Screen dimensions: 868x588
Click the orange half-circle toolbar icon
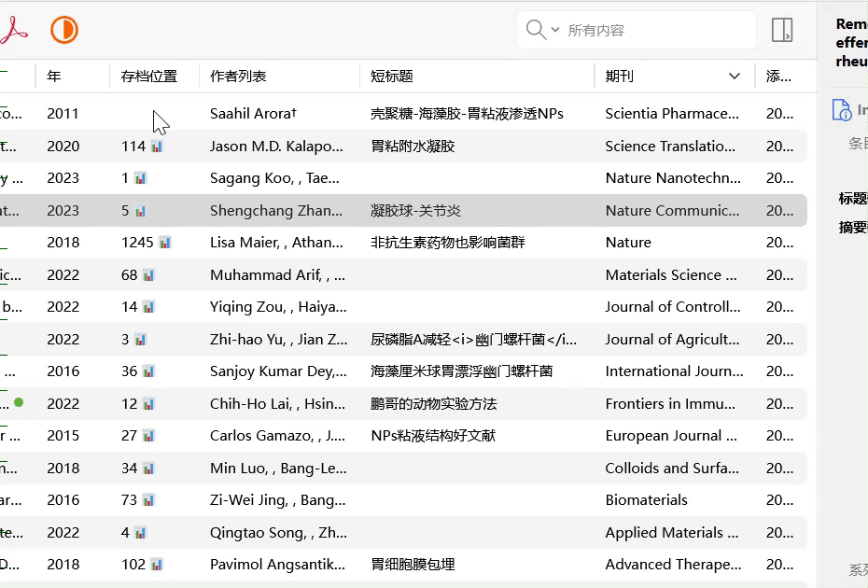pos(63,30)
